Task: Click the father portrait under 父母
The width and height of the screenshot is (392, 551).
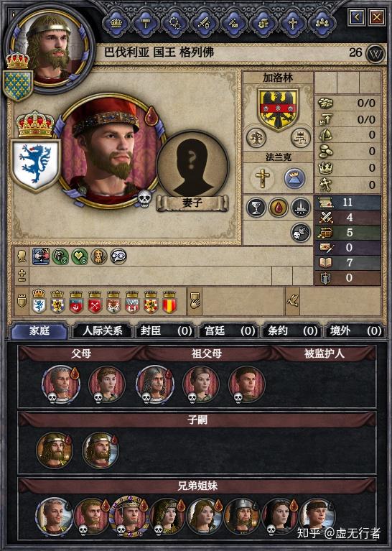Action: (61, 384)
